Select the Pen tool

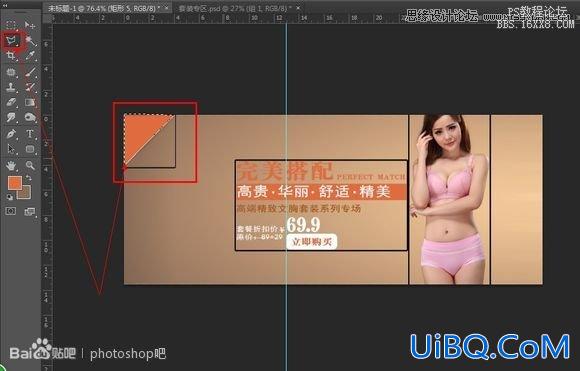[x=11, y=134]
